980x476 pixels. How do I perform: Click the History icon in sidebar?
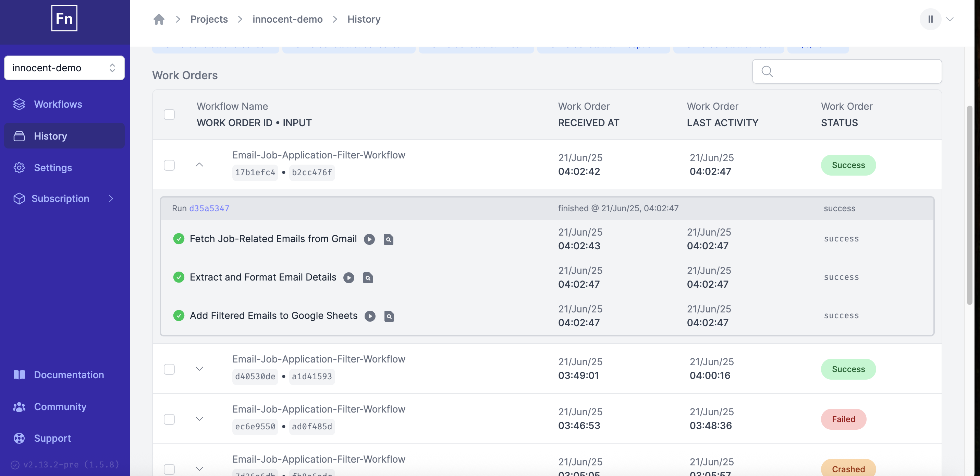[x=19, y=136]
